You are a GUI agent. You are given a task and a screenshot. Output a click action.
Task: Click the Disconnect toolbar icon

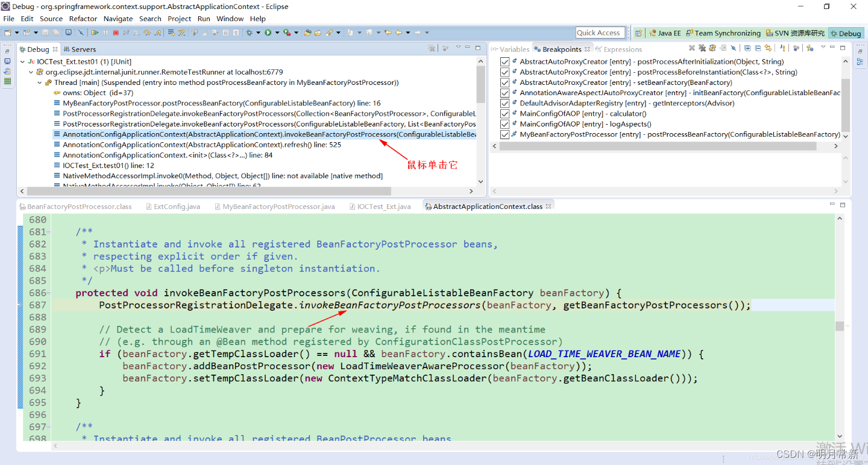(x=126, y=33)
